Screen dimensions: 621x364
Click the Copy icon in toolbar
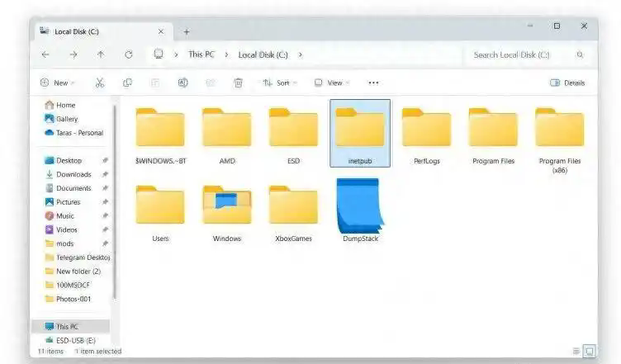point(127,83)
